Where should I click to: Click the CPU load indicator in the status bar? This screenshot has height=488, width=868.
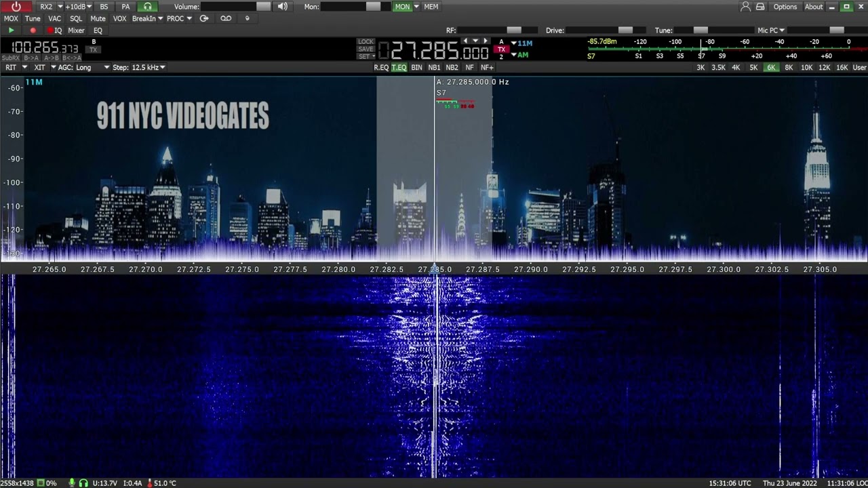tap(47, 483)
